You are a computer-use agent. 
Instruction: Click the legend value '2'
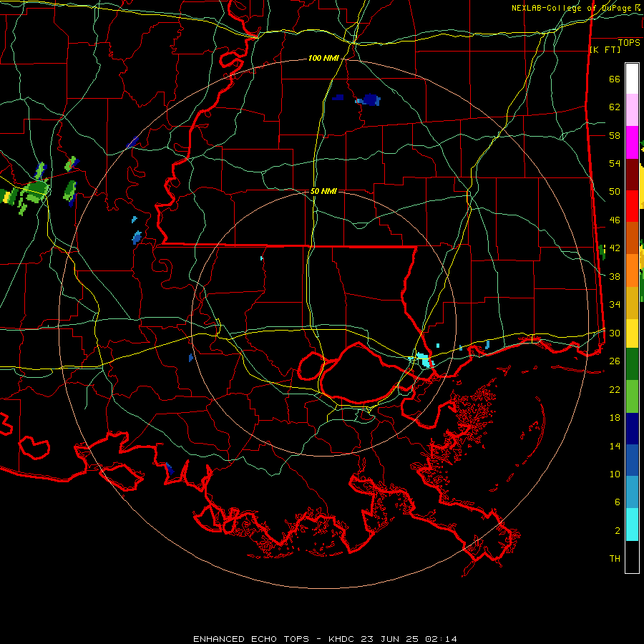click(618, 531)
